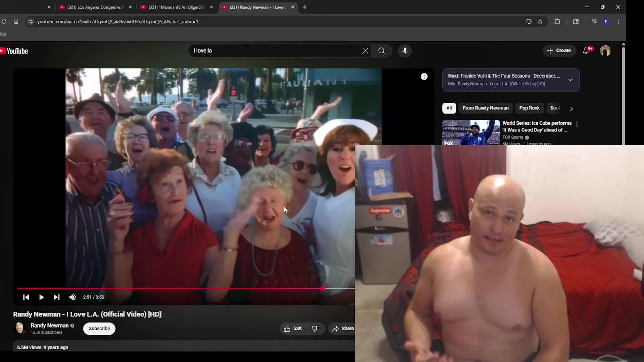644x362 pixels.
Task: Open the browser media controls icon
Action: 594,22
